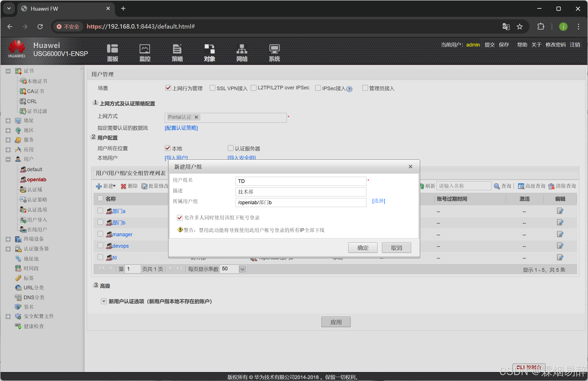Select 认证域 in sidebar tree
The width and height of the screenshot is (588, 381).
click(35, 190)
